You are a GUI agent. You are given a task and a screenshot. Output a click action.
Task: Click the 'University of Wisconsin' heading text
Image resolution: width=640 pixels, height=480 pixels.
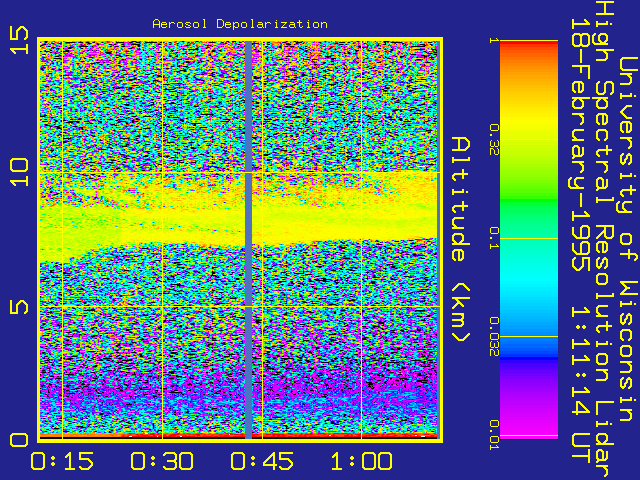[628, 239]
